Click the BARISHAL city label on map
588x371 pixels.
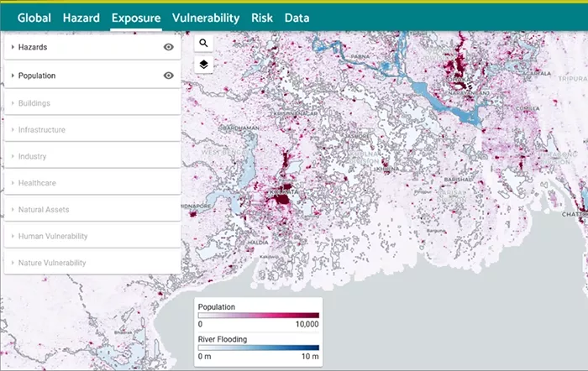pyautogui.click(x=458, y=180)
